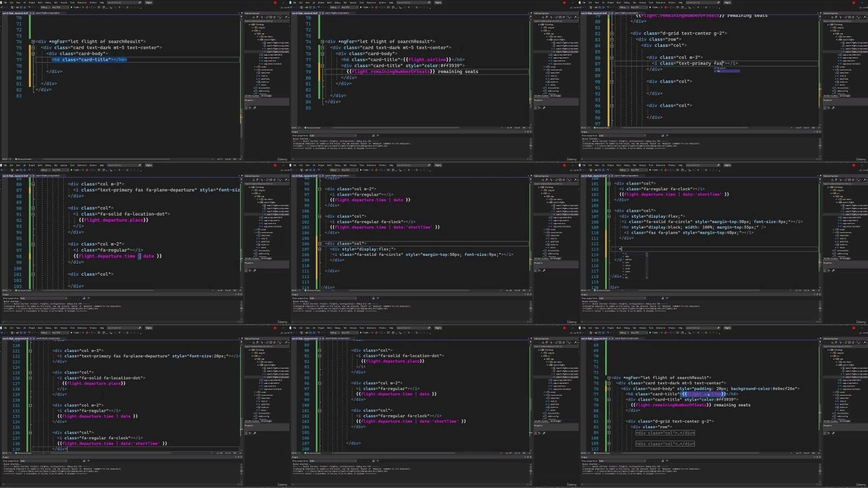The image size is (868, 488).
Task: Toggle Output word wrap in the autocomplete frame
Action: pyautogui.click(x=667, y=298)
